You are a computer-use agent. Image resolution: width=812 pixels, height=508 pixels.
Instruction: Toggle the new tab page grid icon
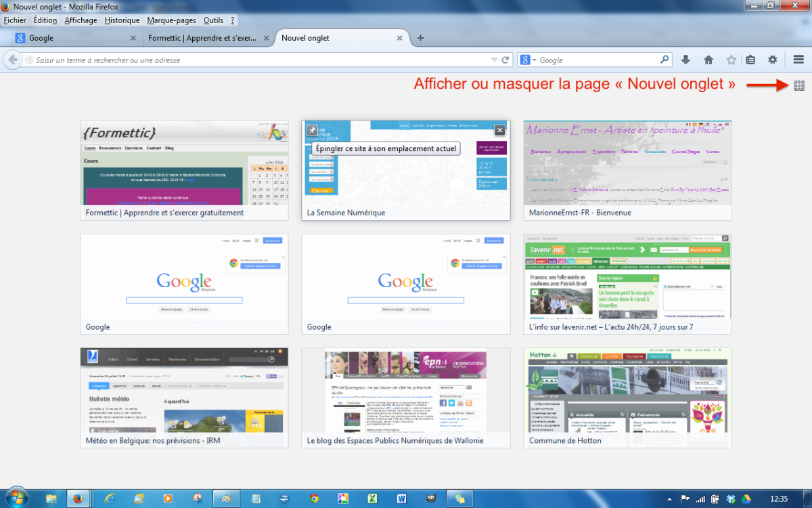(799, 85)
